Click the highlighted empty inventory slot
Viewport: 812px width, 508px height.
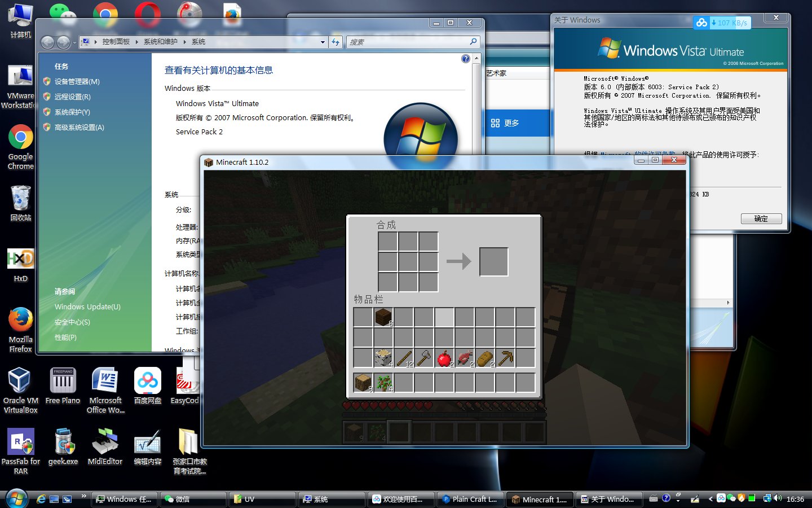pos(444,317)
